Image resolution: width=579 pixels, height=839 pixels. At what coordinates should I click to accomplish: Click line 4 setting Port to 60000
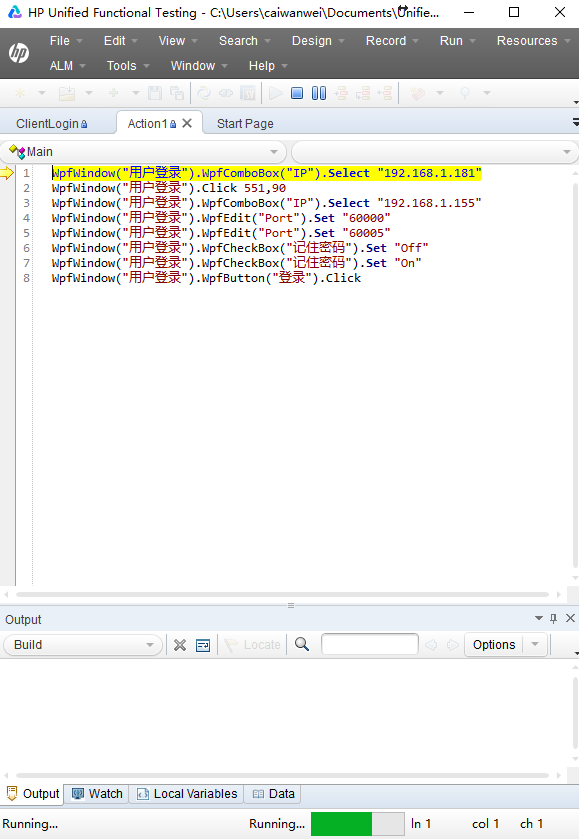221,218
